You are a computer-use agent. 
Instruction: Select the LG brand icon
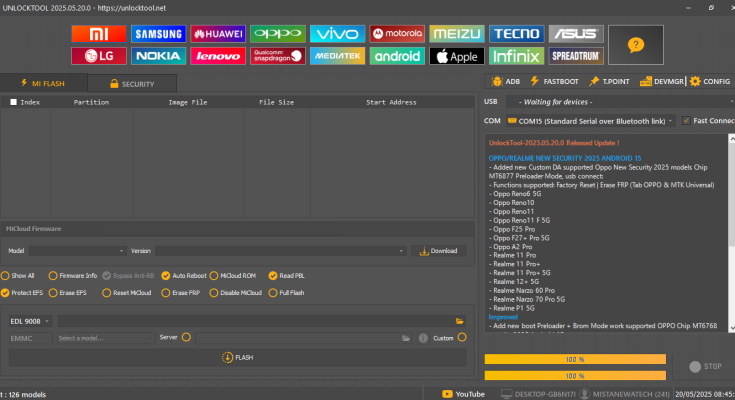(99, 56)
